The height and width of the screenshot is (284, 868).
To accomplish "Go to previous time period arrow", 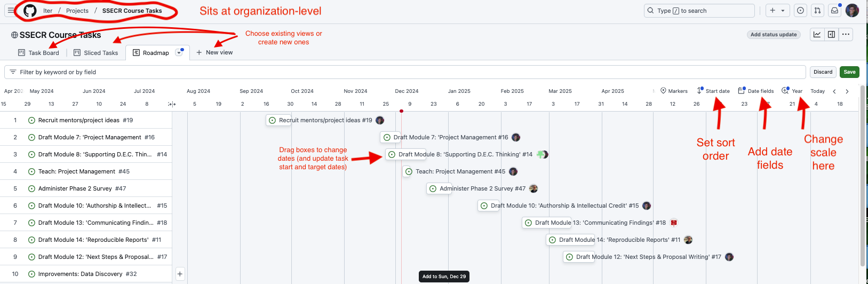I will coord(834,91).
